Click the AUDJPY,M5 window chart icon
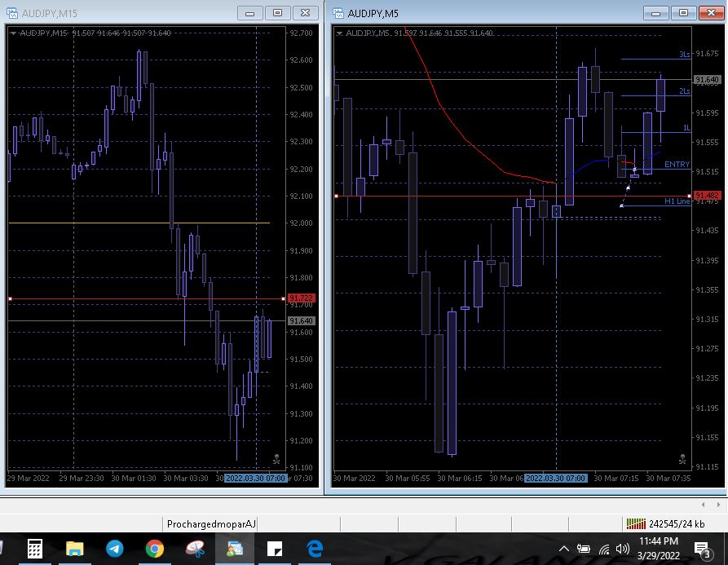The image size is (728, 565). tap(338, 13)
